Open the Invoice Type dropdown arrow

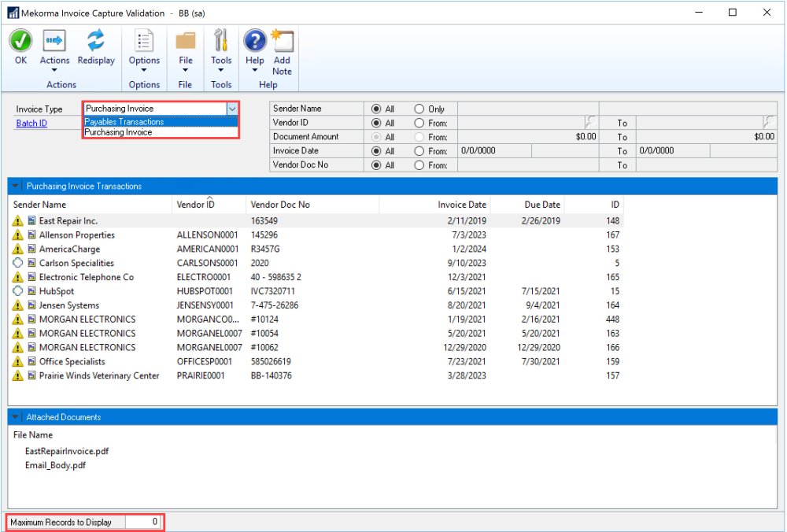click(231, 109)
